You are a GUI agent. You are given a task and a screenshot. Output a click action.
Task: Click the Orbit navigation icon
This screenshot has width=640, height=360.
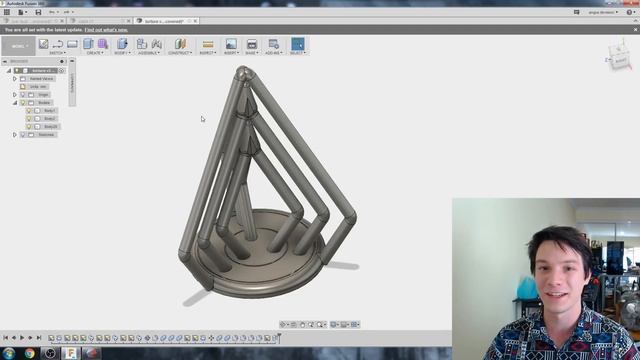[283, 324]
